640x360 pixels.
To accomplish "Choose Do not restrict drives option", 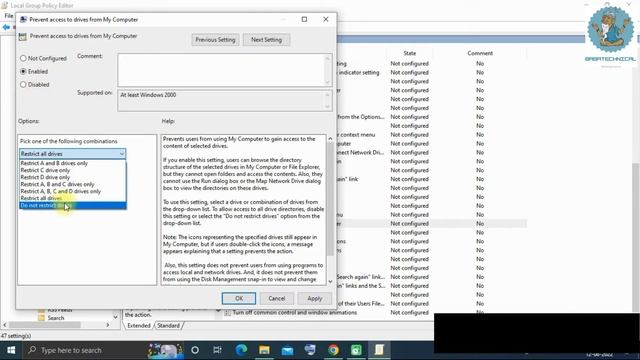I will [73, 205].
